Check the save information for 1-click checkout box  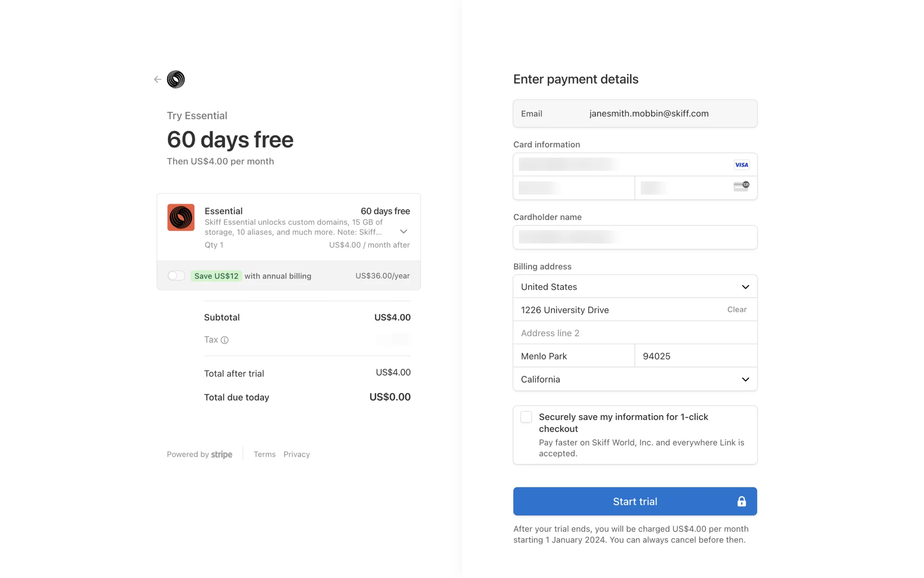(x=526, y=417)
